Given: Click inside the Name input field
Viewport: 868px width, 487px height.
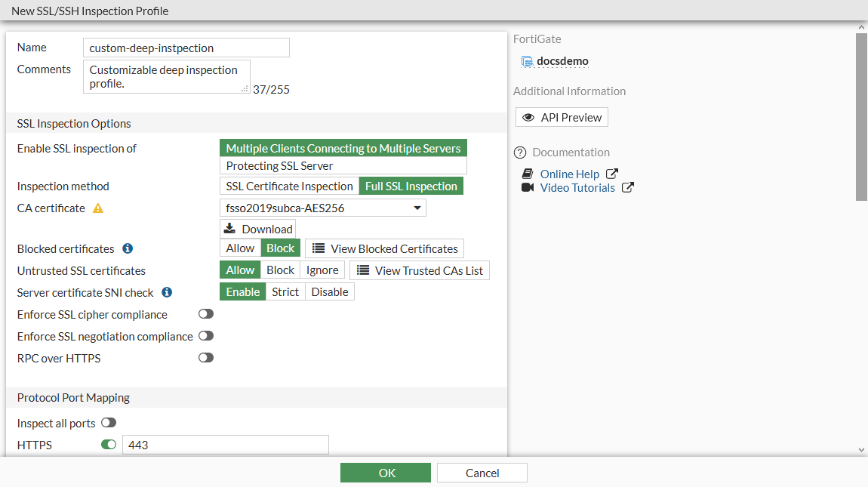Looking at the screenshot, I should (x=186, y=47).
